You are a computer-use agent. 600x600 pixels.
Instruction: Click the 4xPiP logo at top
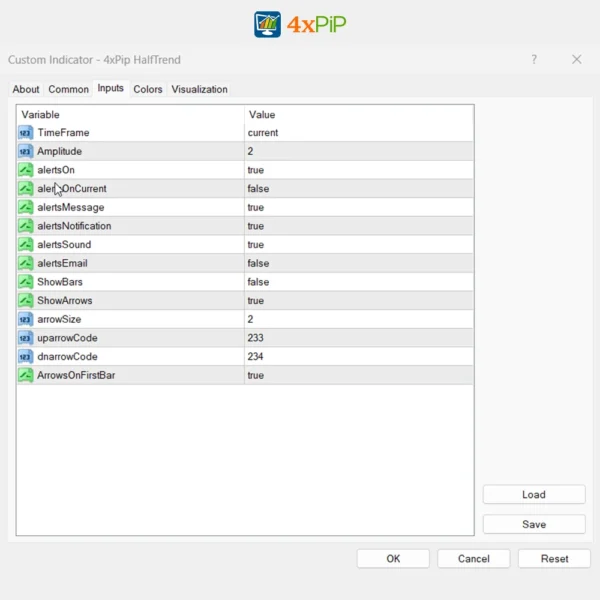coord(300,24)
